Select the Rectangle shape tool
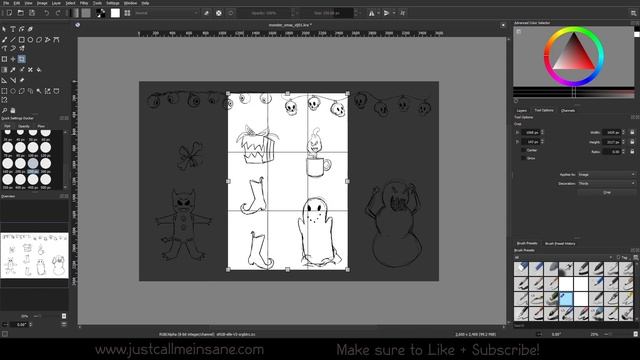The image size is (640, 360). (x=22, y=40)
